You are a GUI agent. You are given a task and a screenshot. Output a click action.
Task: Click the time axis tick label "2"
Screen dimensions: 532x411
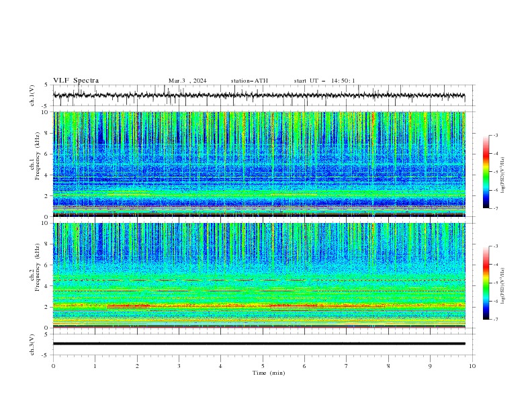(137, 366)
